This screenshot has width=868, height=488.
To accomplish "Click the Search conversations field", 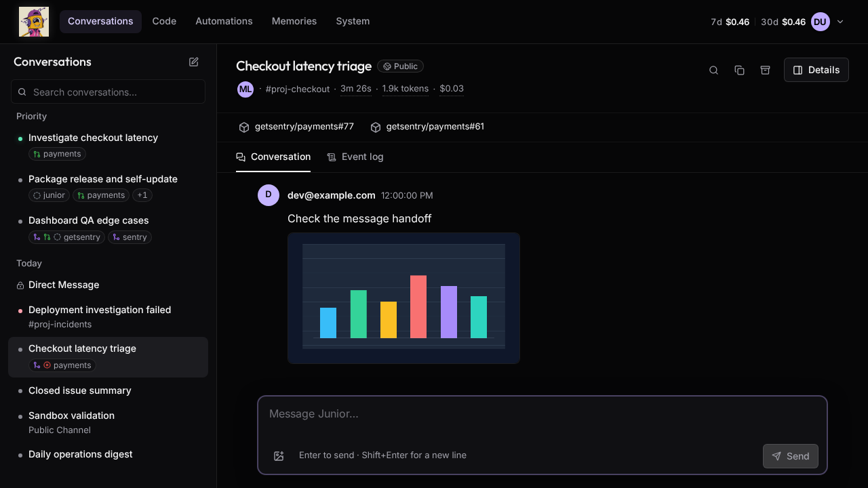I will pos(108,91).
